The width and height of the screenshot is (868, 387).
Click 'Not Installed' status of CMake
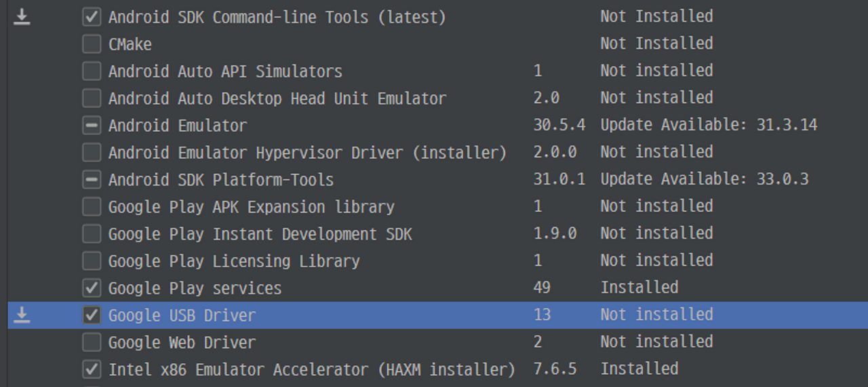click(656, 43)
